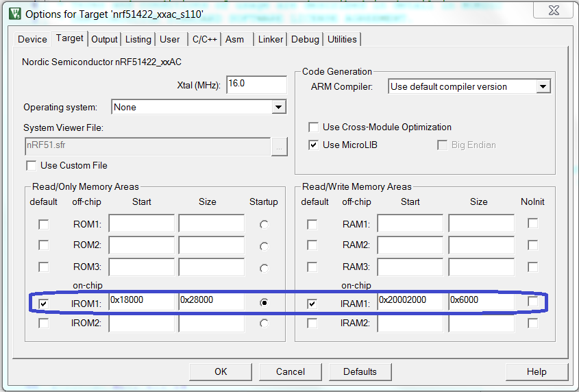Switch to the C/C++ tab

205,39
